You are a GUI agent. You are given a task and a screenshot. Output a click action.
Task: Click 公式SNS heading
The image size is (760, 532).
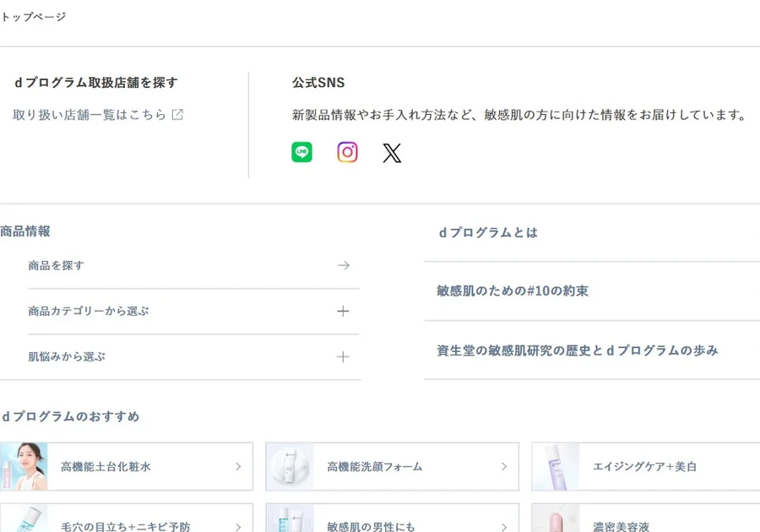(318, 83)
